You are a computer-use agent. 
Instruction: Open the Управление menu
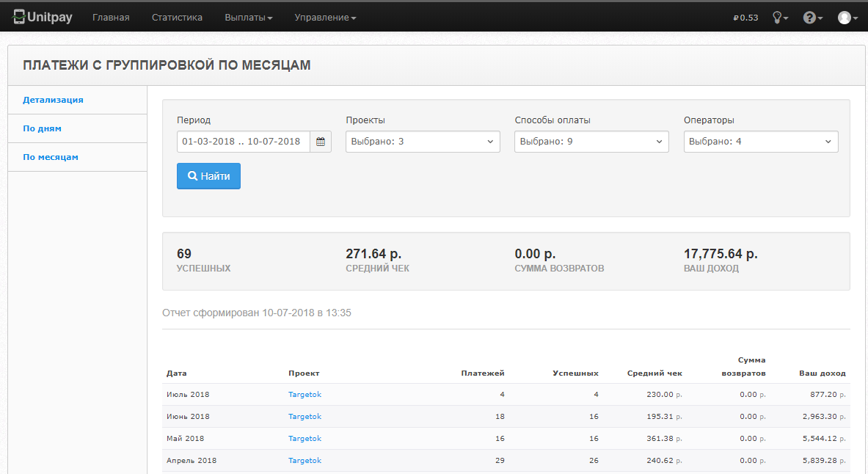pos(325,18)
